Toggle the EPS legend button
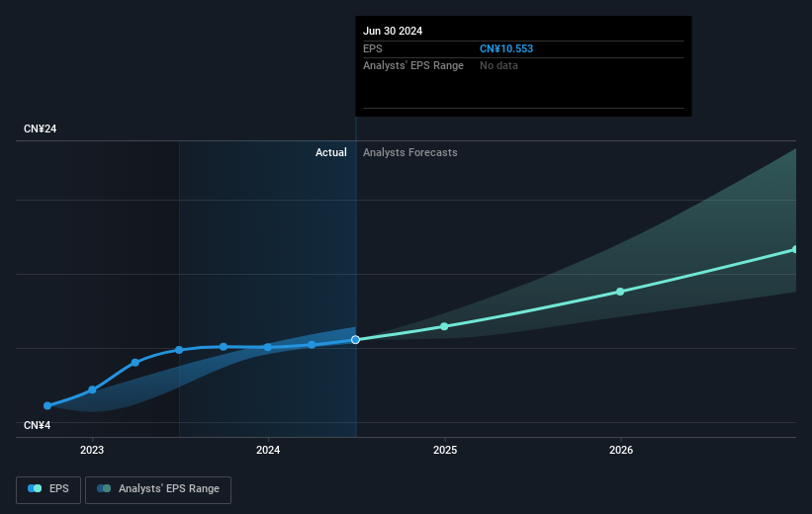 pyautogui.click(x=48, y=489)
